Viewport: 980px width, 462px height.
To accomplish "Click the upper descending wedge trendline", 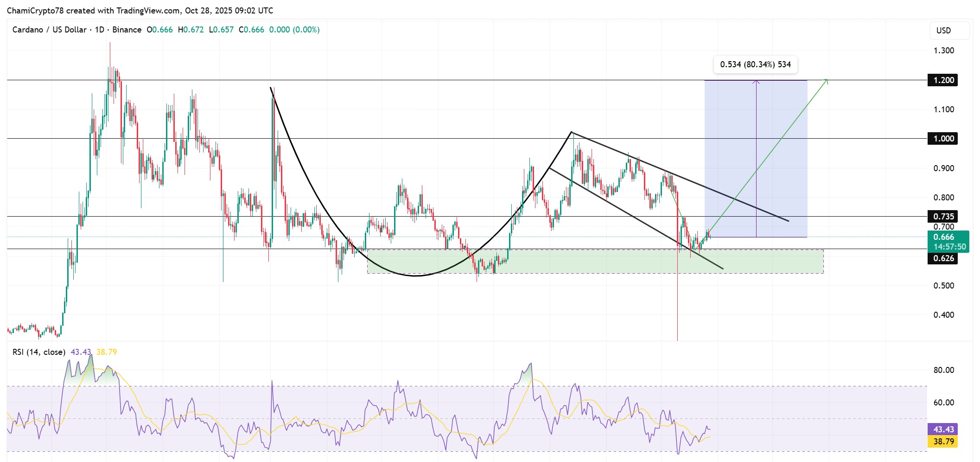I will 680,177.
